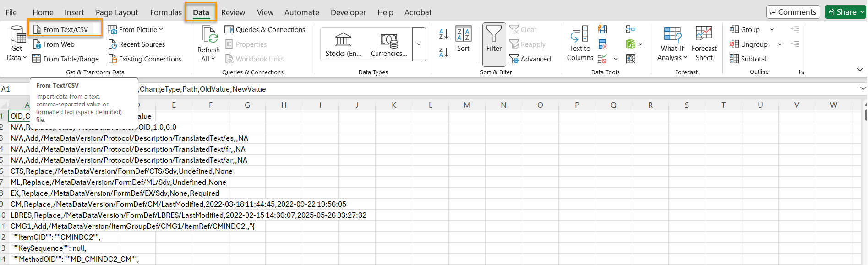Expand the Get Data dropdown
Screen dimensions: 868x265
16,58
